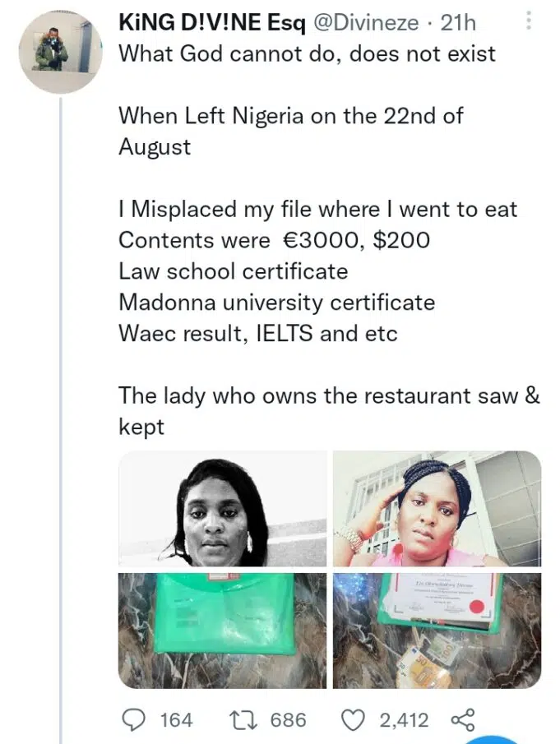Screen dimensions: 560x744
Task: Click the 2,412 likes count
Action: click(404, 720)
